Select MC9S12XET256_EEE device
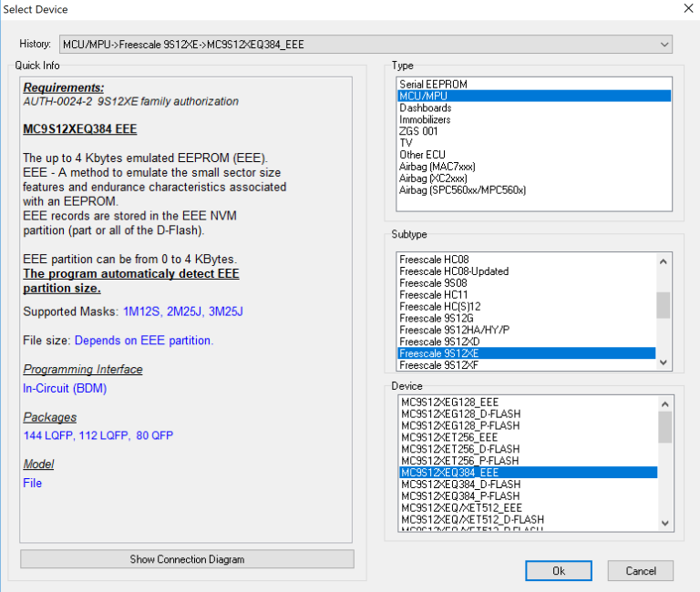 (x=528, y=437)
